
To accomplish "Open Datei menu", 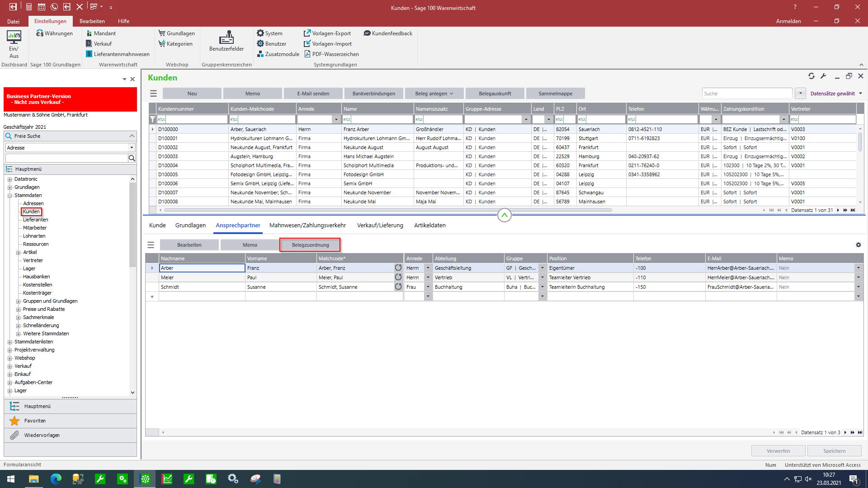I will pos(13,21).
